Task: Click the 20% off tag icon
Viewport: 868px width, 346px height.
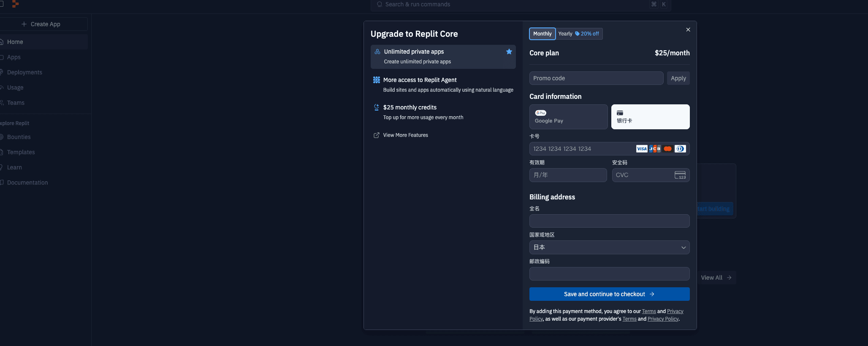Action: [x=577, y=34]
